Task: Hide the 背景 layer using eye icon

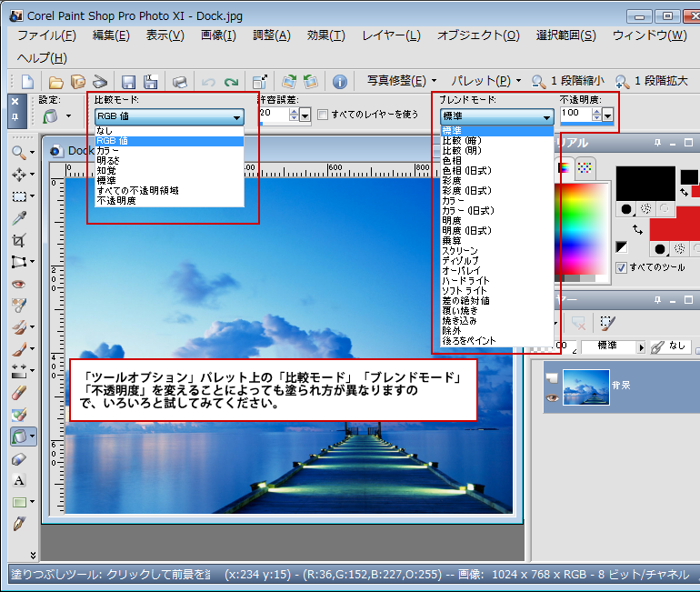Action: 549,397
